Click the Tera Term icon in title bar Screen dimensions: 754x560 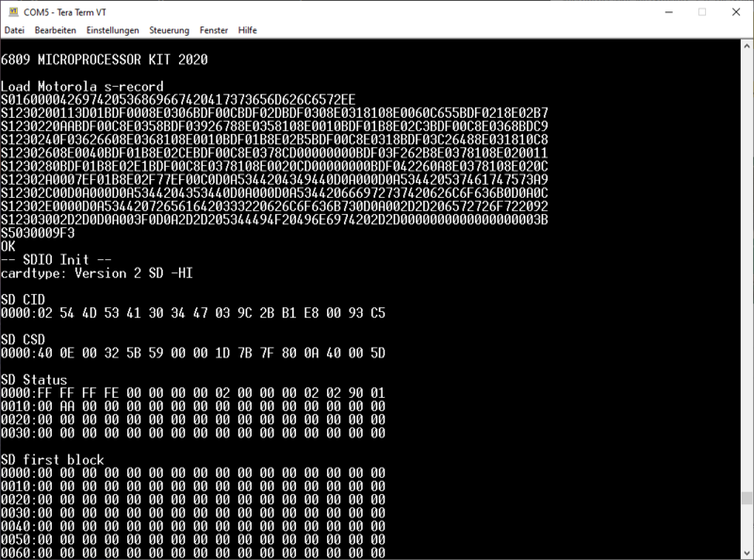(x=12, y=11)
